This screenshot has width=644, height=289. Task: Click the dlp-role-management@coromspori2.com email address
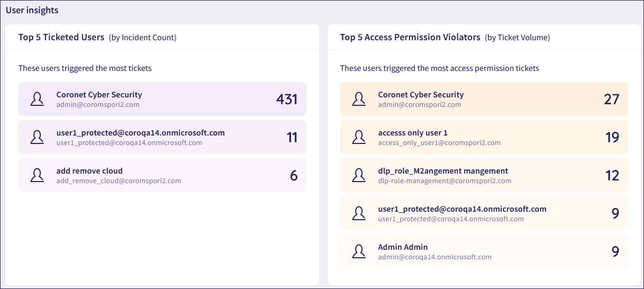click(445, 181)
